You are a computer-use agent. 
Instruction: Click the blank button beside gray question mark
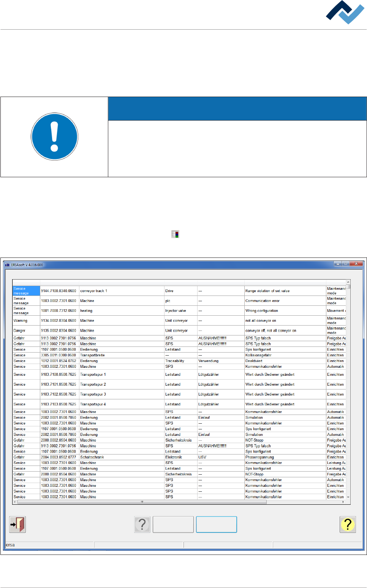coord(173,524)
